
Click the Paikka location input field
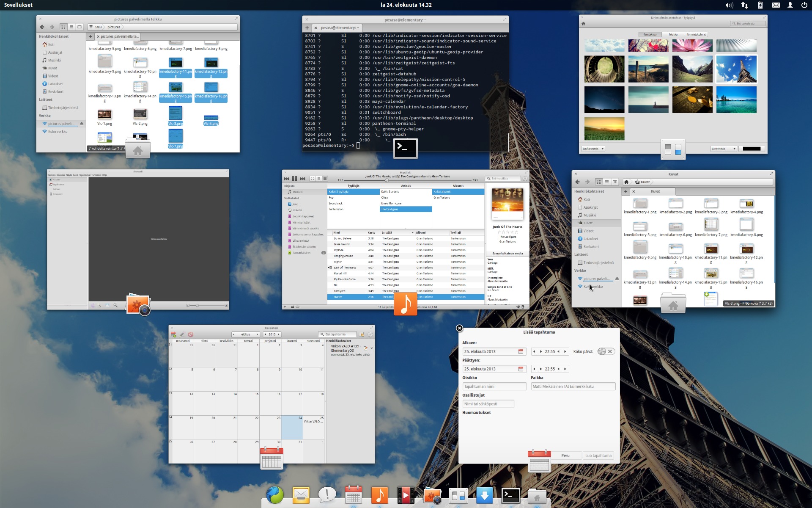pyautogui.click(x=573, y=387)
